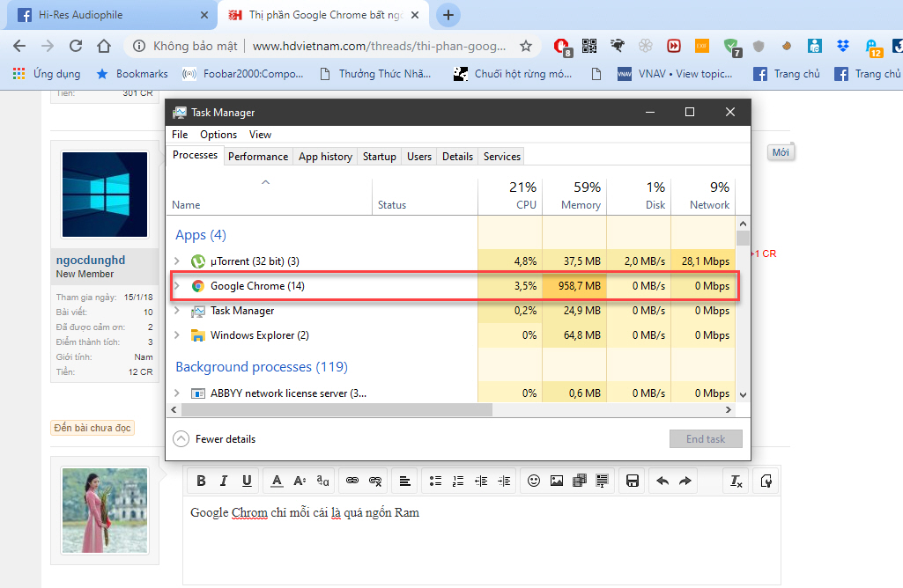
Task: Click the insert image icon
Action: click(x=557, y=481)
